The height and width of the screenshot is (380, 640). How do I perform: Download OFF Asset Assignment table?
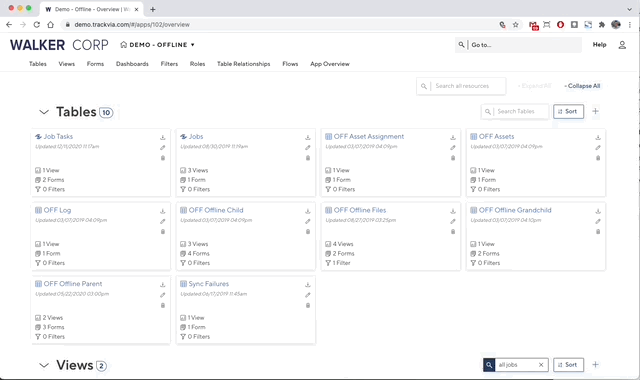[x=453, y=138]
